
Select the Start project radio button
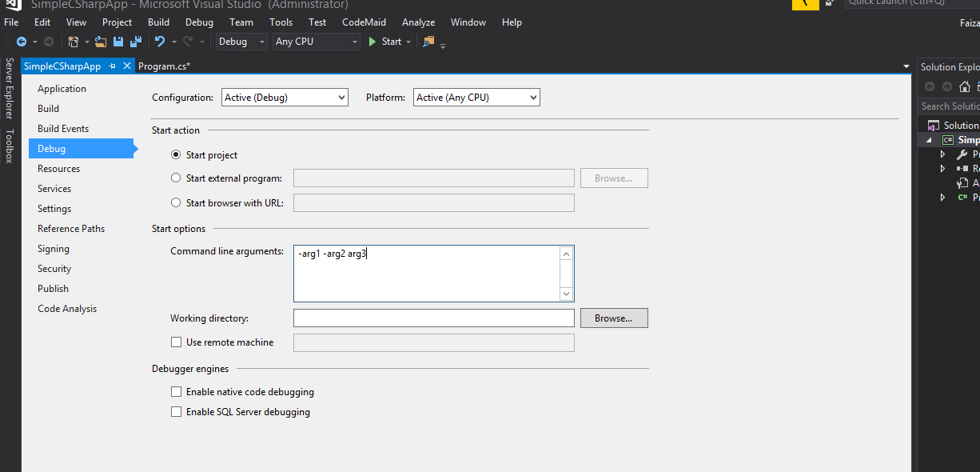[176, 155]
